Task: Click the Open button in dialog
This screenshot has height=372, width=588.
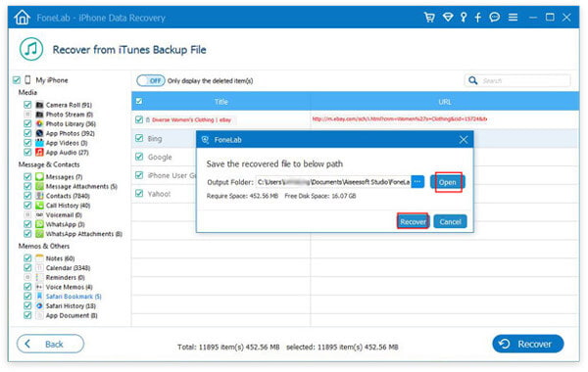Action: pyautogui.click(x=448, y=182)
